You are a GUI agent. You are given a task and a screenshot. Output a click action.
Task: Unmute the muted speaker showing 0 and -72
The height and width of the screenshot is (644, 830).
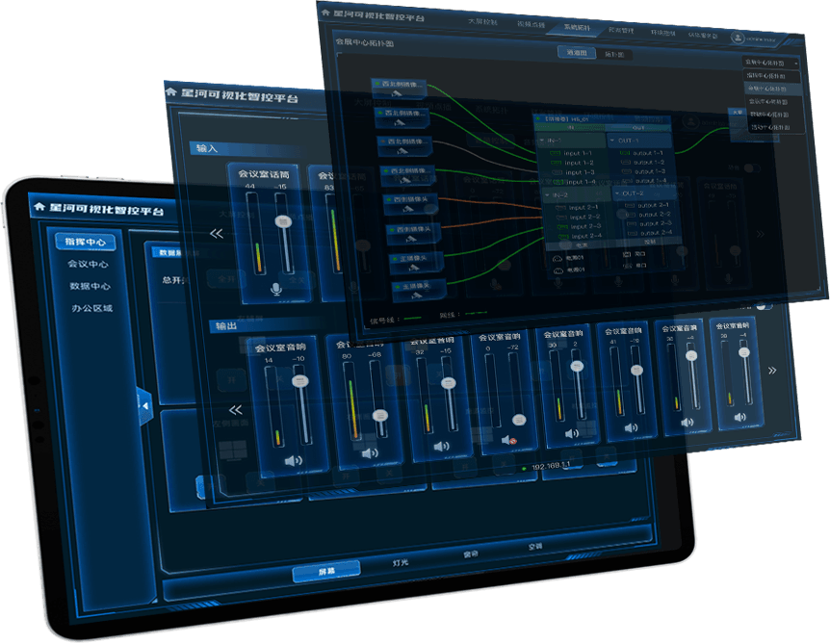(x=508, y=440)
